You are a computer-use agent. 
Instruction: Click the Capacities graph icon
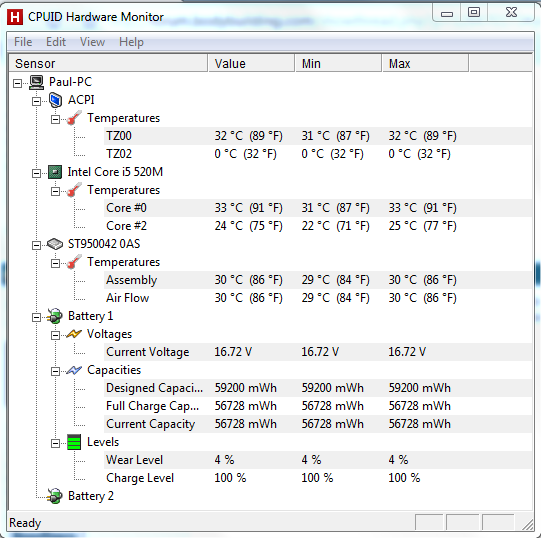coord(74,370)
